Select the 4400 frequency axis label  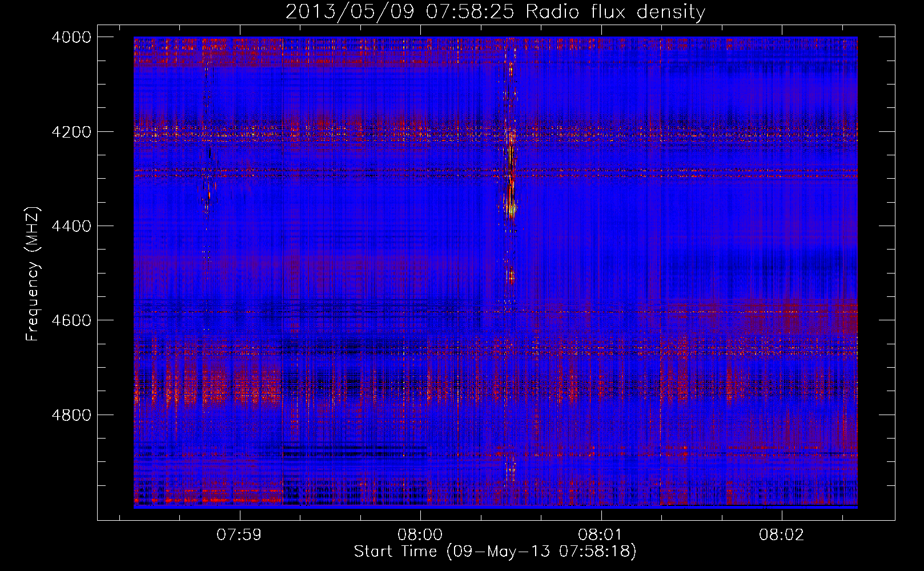(x=71, y=226)
